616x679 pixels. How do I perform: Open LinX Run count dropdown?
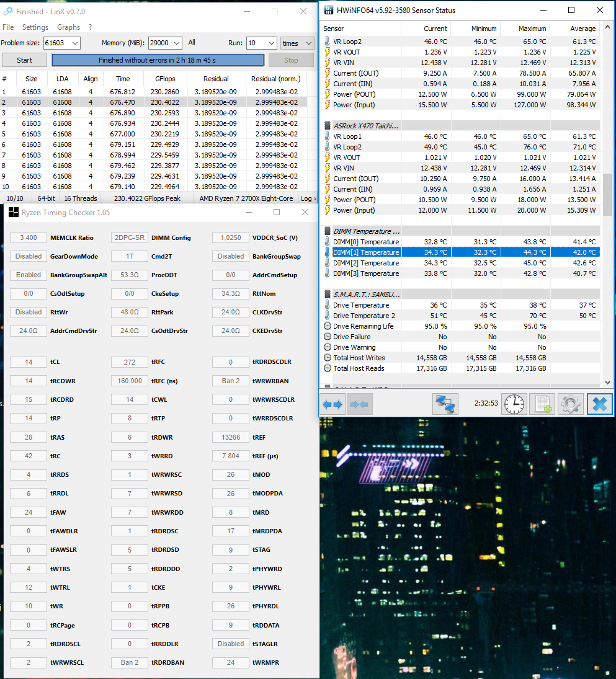(272, 43)
